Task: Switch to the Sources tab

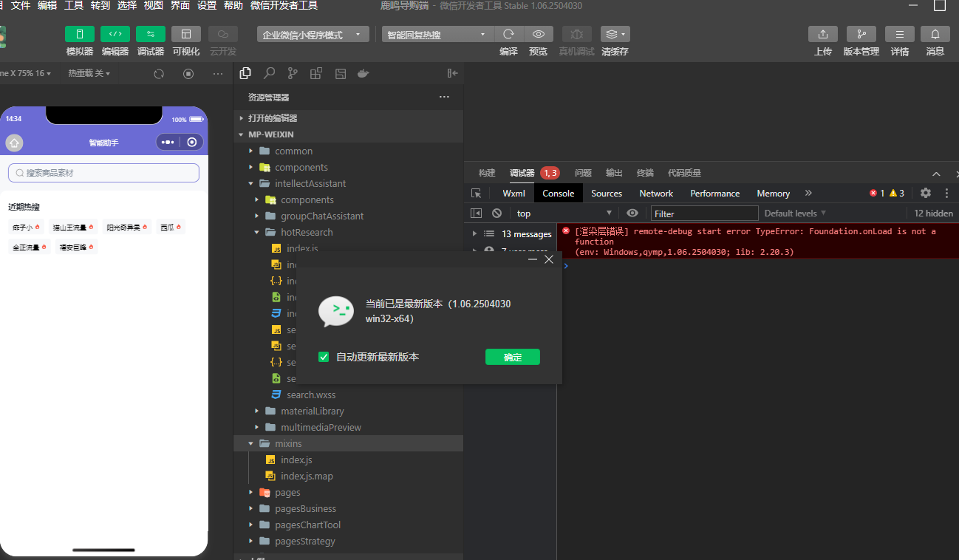Action: (x=607, y=193)
